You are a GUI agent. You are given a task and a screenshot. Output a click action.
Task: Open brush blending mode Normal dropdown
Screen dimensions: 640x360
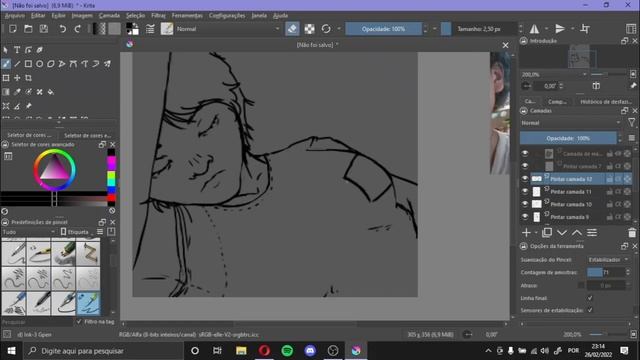228,29
